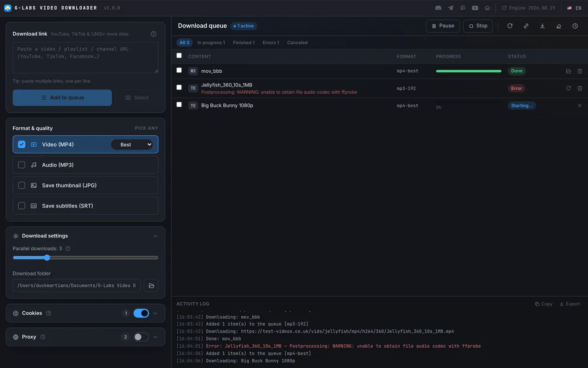The image size is (588, 368).
Task: Open folder for the mov_bbb row
Action: [568, 71]
